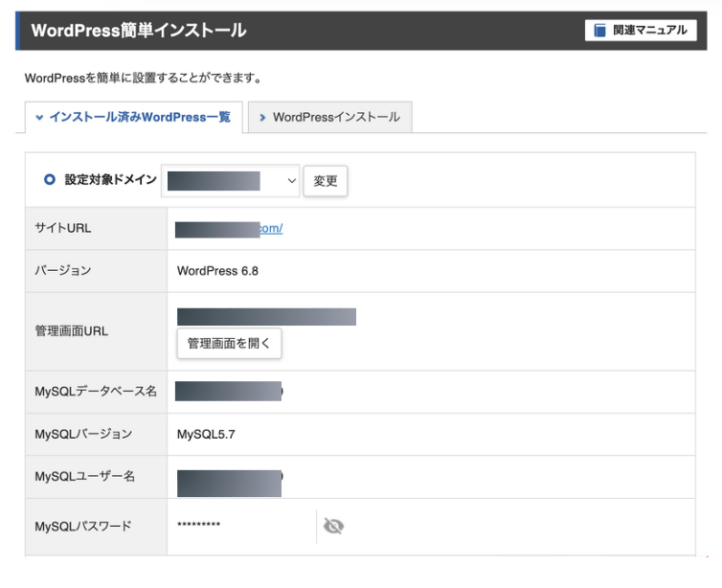Show the hidden MySQL password via eye icon
Screen dimensions: 722x588
[333, 526]
